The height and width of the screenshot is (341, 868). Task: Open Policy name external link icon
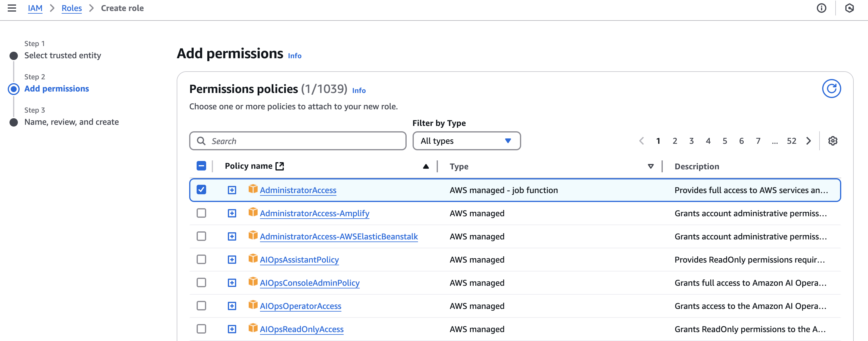tap(280, 166)
